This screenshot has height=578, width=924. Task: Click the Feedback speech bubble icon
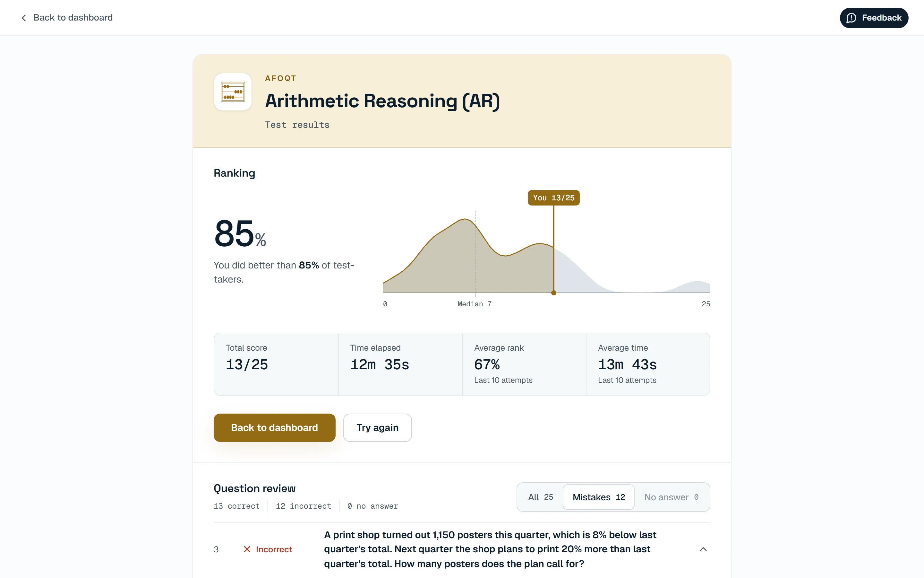click(x=851, y=18)
